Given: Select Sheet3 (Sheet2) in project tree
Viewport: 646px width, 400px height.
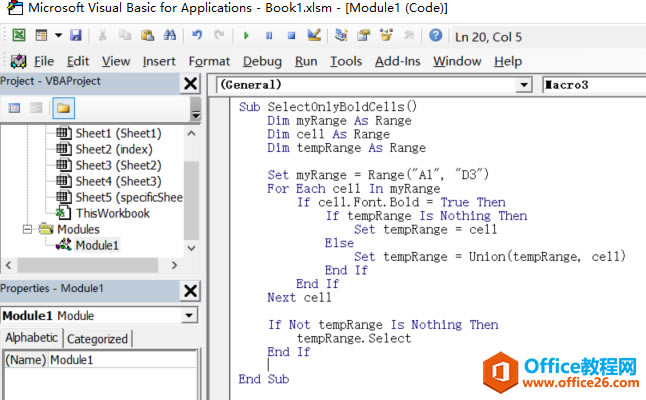Looking at the screenshot, I should (118, 165).
